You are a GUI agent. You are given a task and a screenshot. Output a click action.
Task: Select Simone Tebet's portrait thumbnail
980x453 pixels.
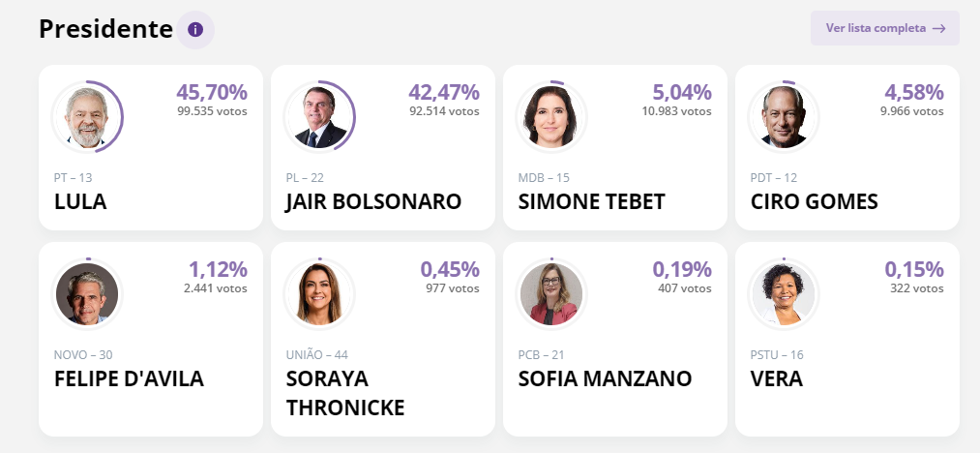[x=551, y=115]
